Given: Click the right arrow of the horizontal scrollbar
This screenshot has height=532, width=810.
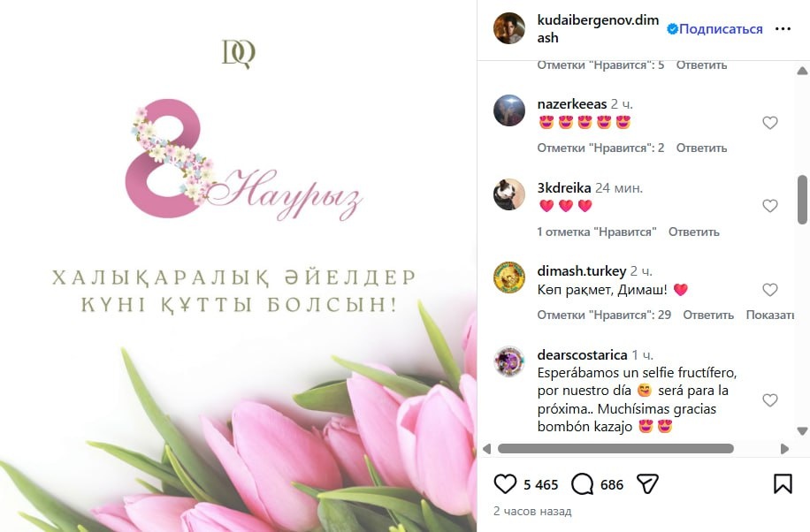Looking at the screenshot, I should [784, 449].
